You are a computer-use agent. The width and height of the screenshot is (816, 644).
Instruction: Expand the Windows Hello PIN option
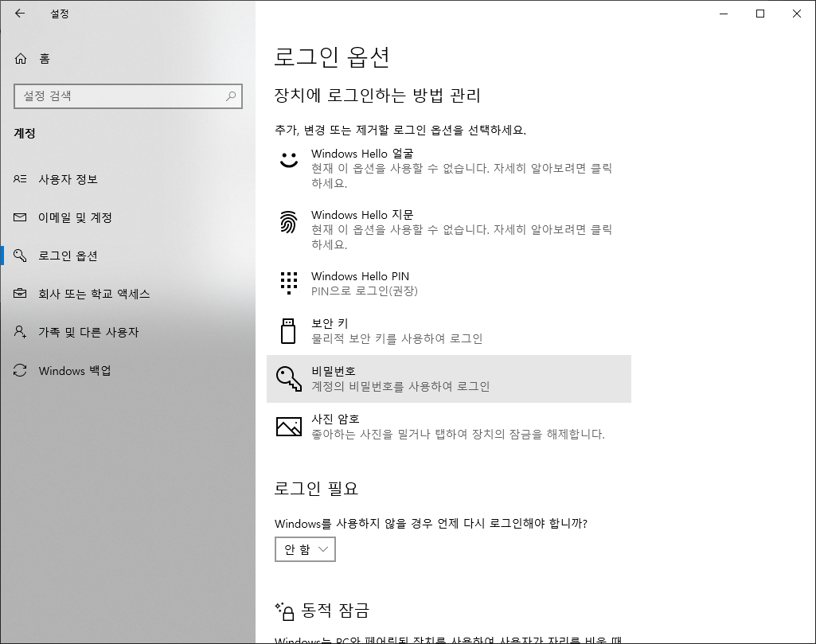pos(448,283)
